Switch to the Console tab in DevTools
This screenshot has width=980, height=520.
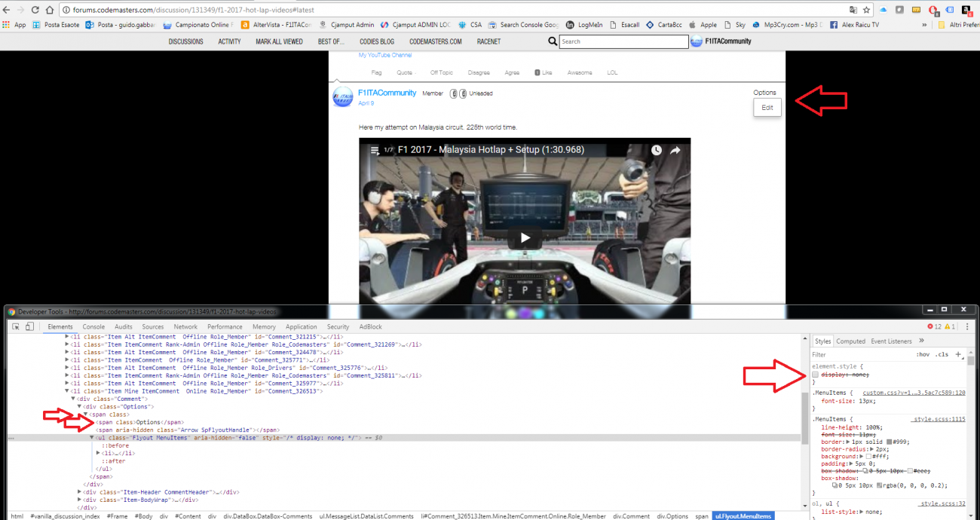(x=93, y=327)
